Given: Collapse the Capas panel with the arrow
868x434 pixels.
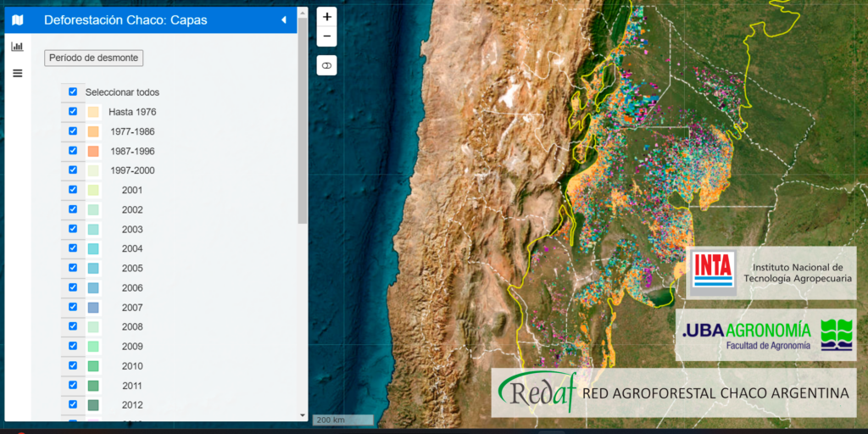Looking at the screenshot, I should [284, 20].
